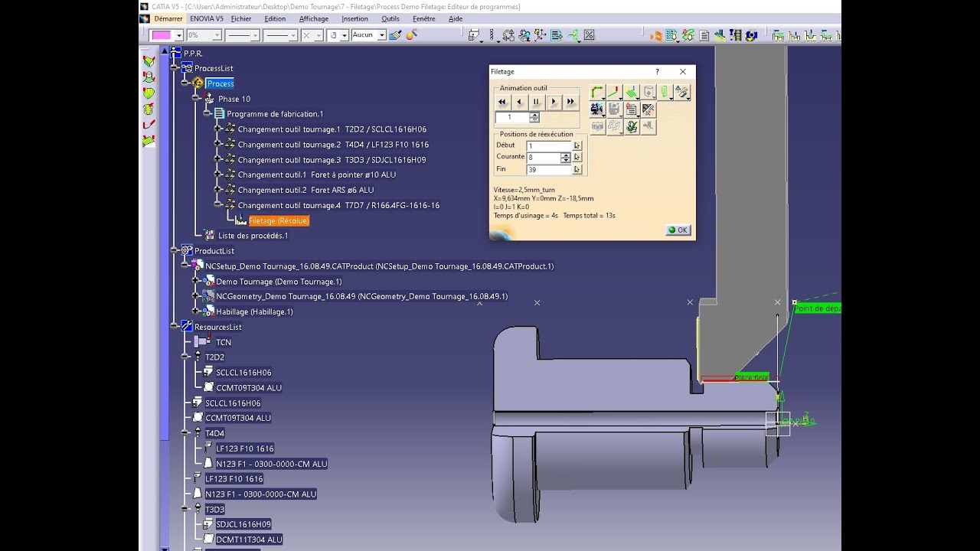
Task: Open the Insertion menu
Action: pos(354,19)
